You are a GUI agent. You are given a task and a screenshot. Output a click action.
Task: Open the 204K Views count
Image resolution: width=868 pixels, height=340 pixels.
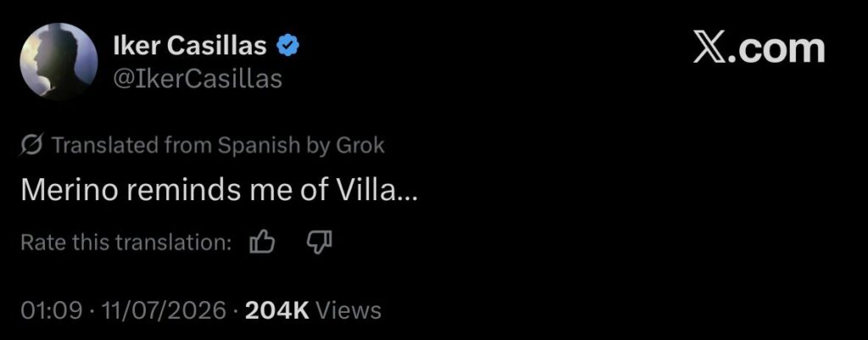point(314,310)
